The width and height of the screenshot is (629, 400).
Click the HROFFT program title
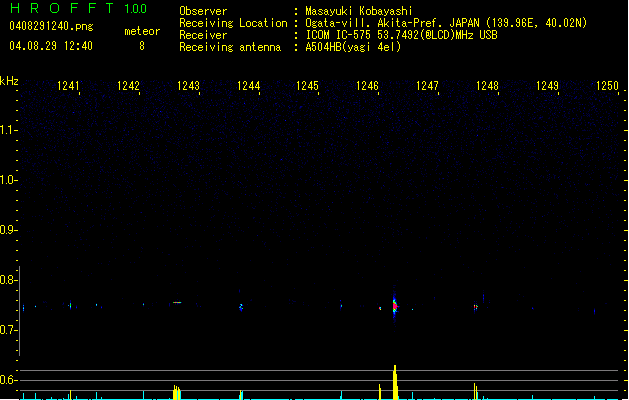(x=62, y=8)
